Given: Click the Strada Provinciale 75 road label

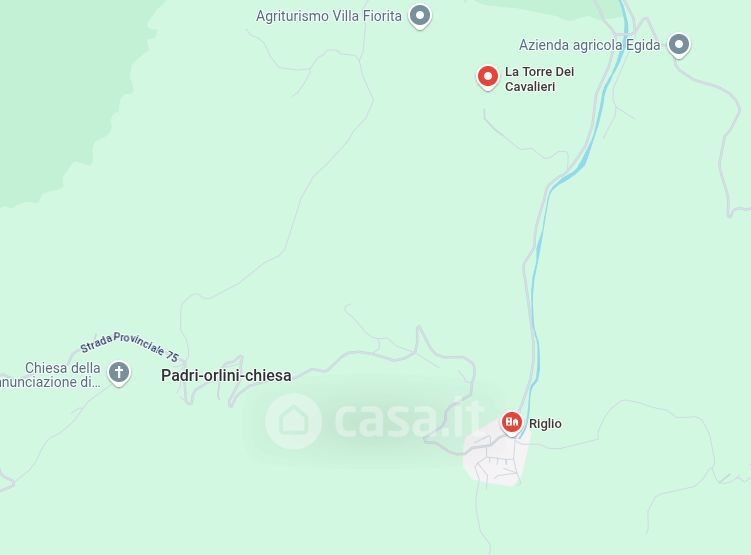Looking at the screenshot, I should (129, 346).
